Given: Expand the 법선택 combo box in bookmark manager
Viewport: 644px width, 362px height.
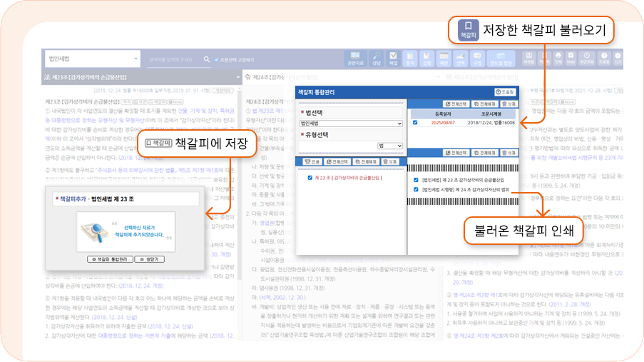Looking at the screenshot, I should point(351,123).
